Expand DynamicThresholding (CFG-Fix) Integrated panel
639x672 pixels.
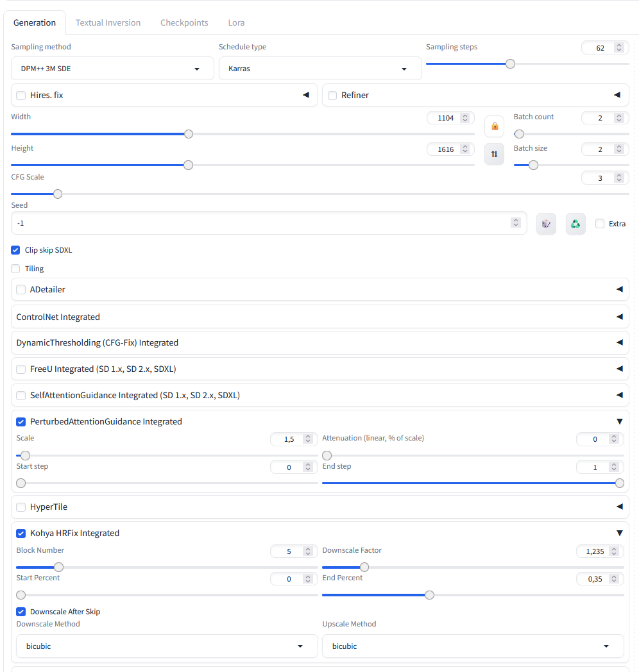click(x=620, y=342)
